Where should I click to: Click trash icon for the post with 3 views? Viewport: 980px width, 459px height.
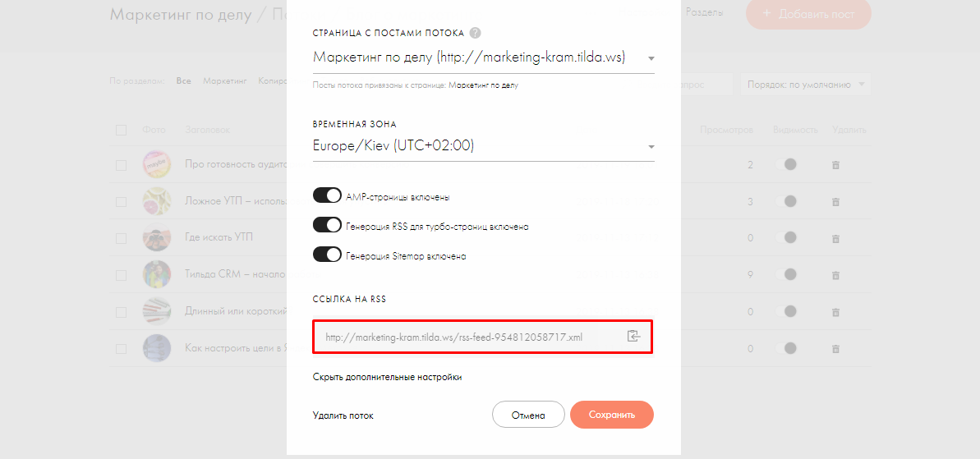click(x=835, y=202)
